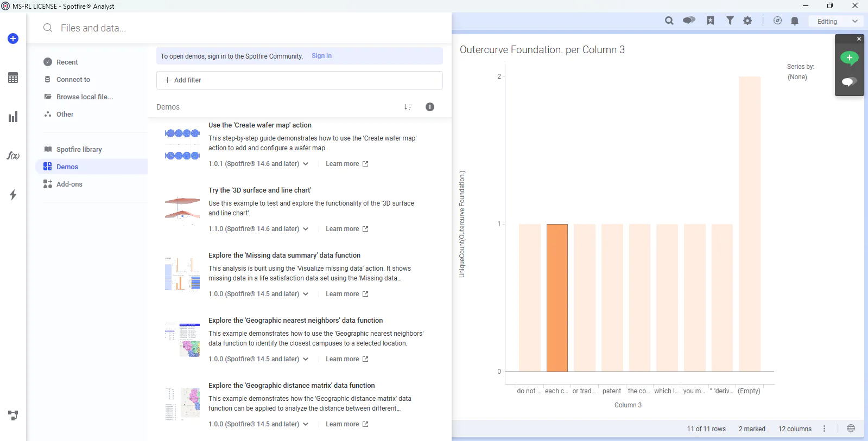Open the notifications bell icon
This screenshot has width=868, height=441.
[x=795, y=21]
